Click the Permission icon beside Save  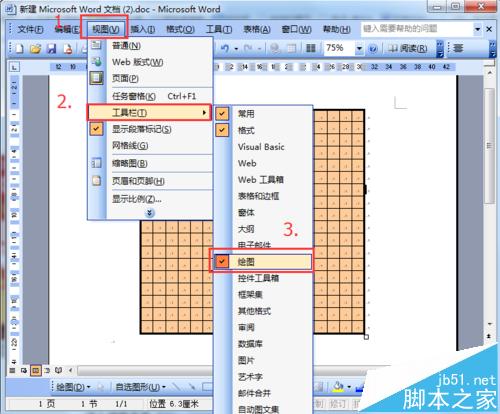point(68,49)
